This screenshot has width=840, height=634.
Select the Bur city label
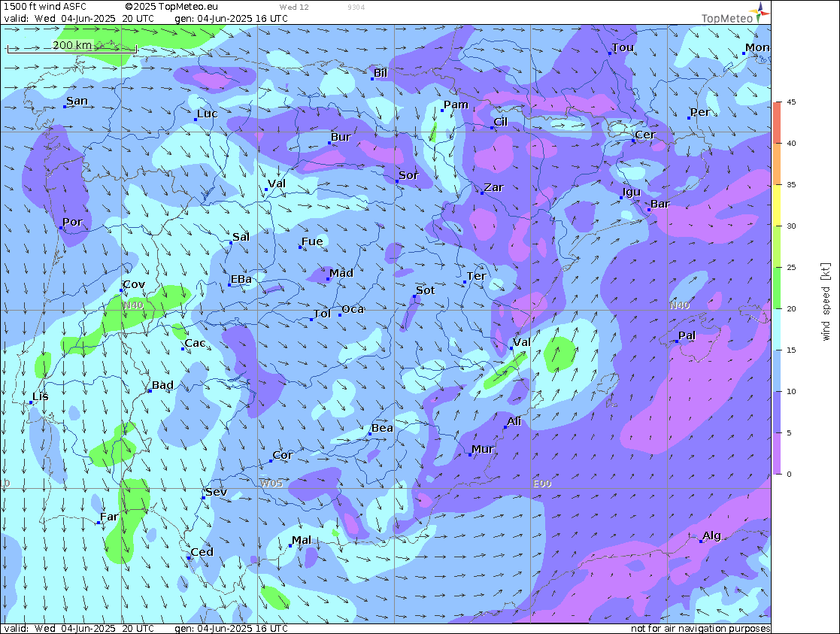point(341,137)
